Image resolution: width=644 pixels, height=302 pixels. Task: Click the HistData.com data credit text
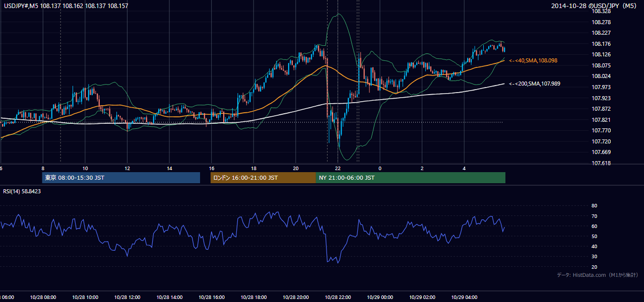598,275
